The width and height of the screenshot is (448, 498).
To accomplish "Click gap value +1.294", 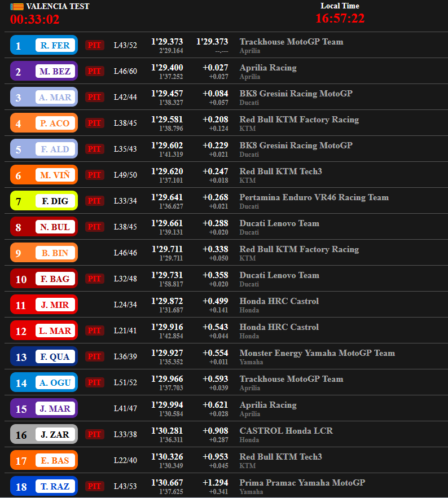I will coord(216,483).
